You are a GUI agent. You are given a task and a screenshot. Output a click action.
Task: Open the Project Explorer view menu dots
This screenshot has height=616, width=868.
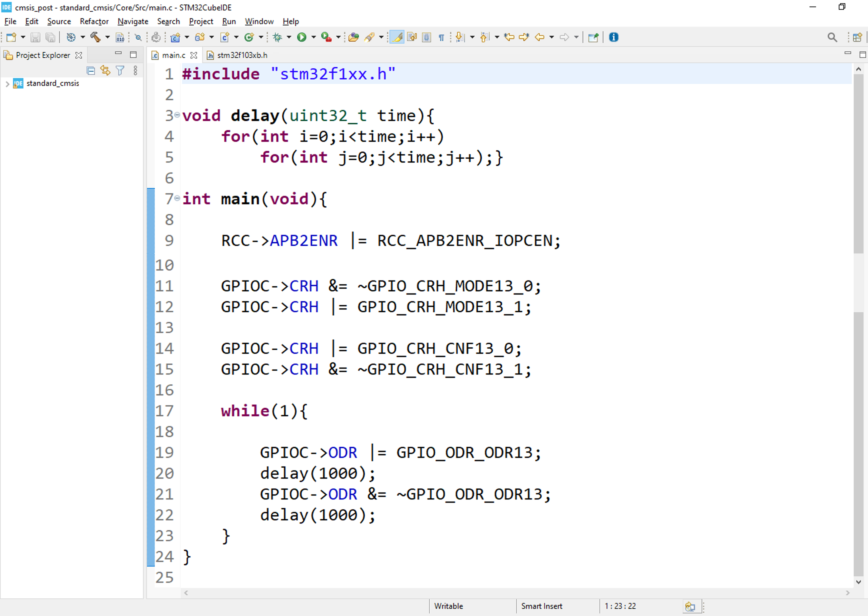pos(135,70)
